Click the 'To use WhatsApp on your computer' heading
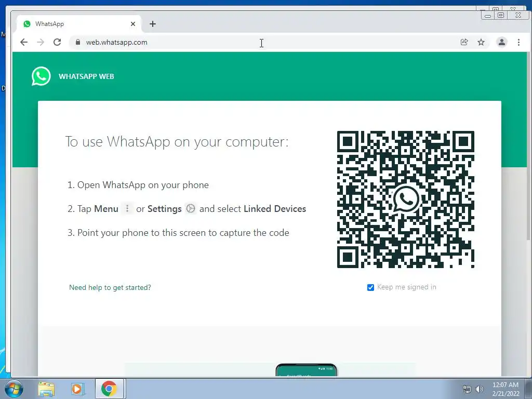The height and width of the screenshot is (399, 532). [x=177, y=142]
